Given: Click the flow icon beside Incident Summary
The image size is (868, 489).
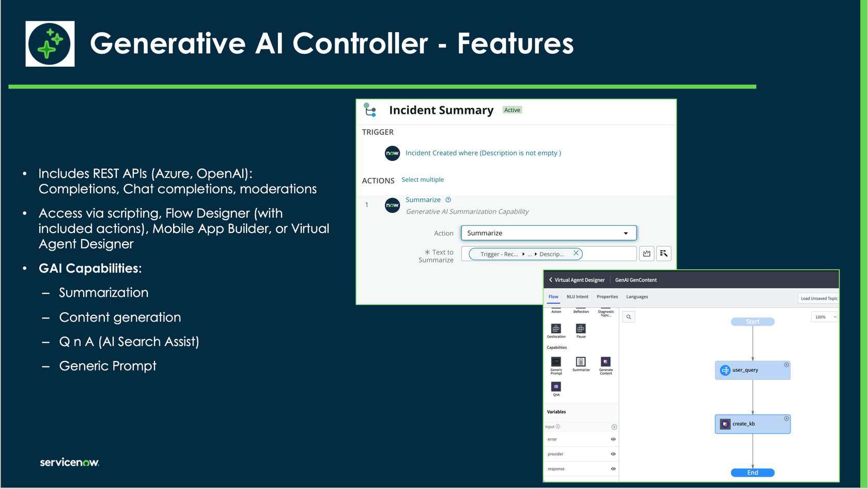Looking at the screenshot, I should coord(370,110).
